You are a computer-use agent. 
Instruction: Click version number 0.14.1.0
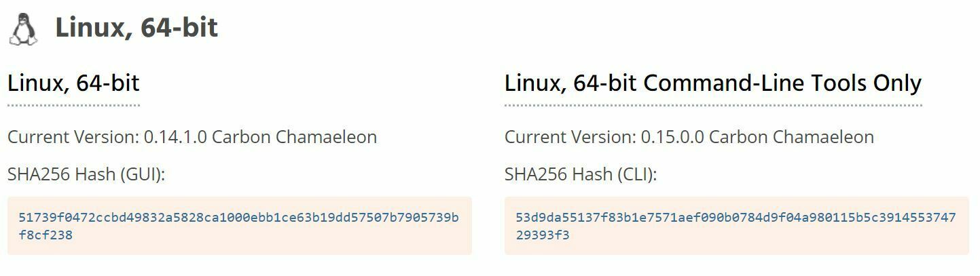point(176,137)
